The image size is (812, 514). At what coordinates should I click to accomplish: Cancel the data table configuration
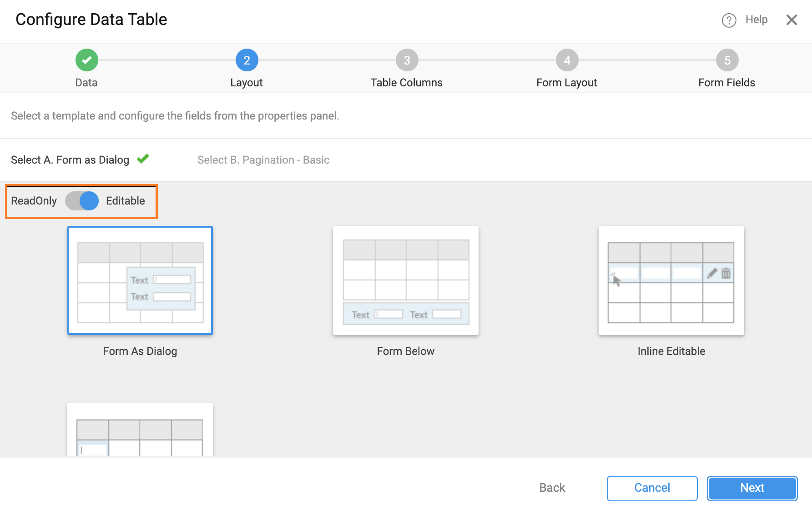tap(652, 488)
